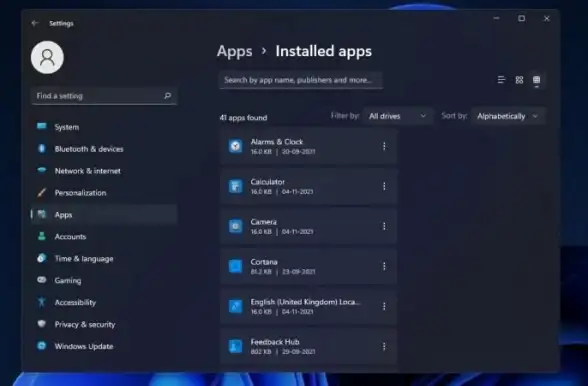Open Gaming settings
The height and width of the screenshot is (386, 588).
(x=104, y=281)
